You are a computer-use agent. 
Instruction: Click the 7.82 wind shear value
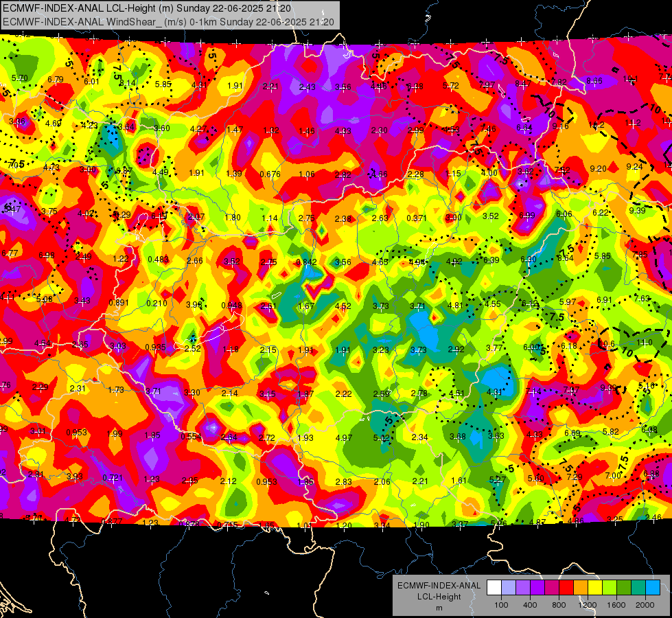click(559, 82)
